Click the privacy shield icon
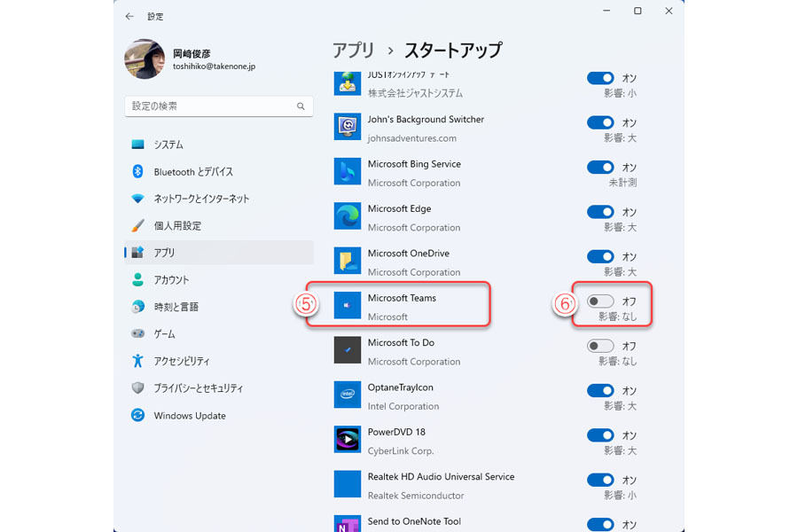 pyautogui.click(x=138, y=387)
